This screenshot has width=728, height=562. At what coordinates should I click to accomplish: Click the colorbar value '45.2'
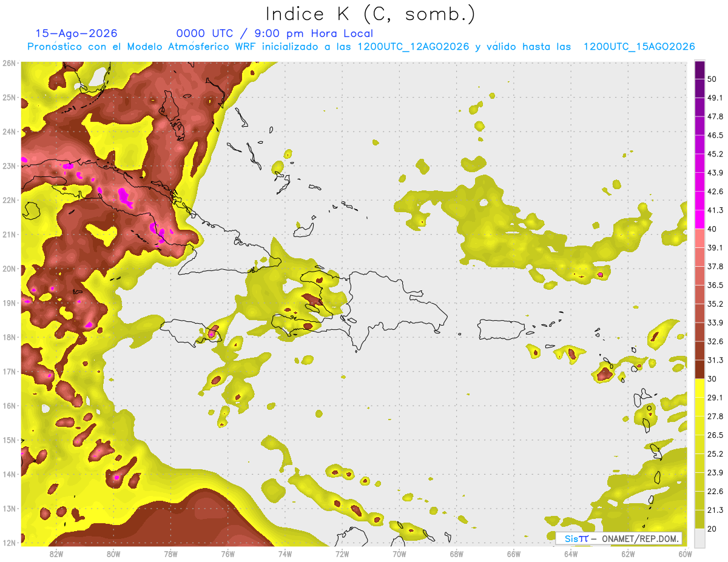tap(715, 154)
